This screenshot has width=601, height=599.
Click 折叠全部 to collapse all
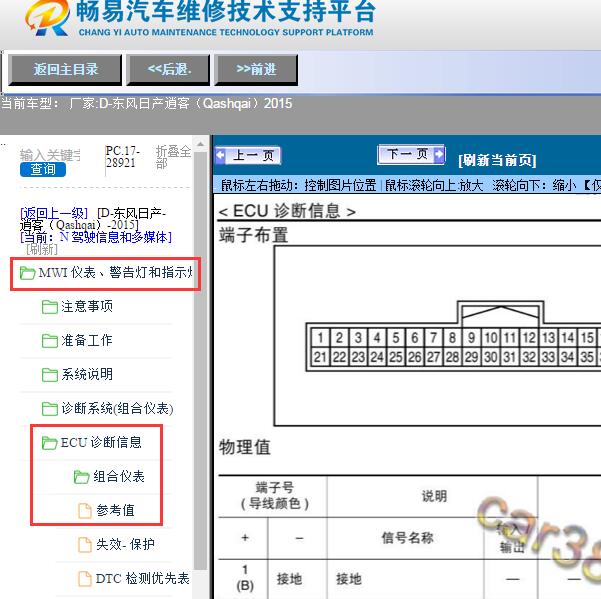173,157
